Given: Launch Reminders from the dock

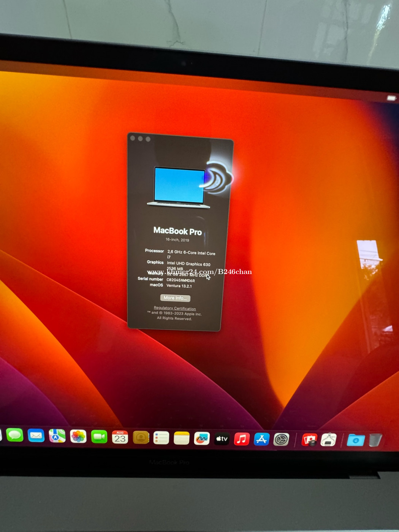Looking at the screenshot, I should click(161, 438).
